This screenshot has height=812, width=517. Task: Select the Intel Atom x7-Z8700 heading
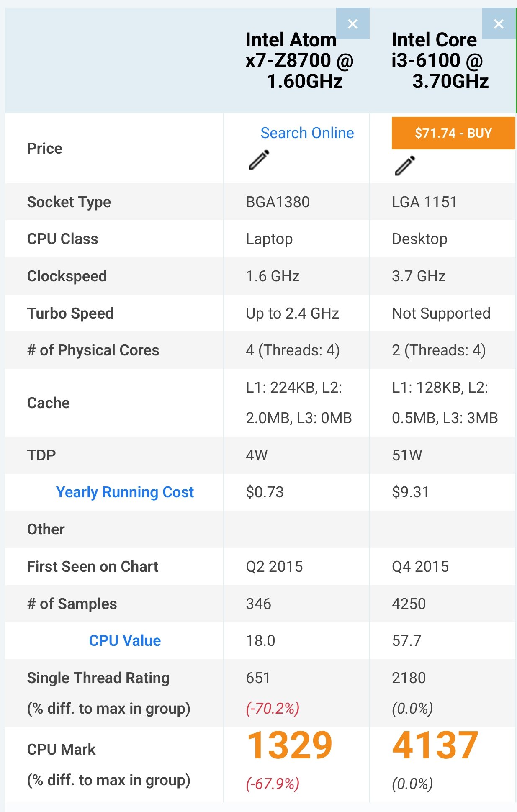299,61
